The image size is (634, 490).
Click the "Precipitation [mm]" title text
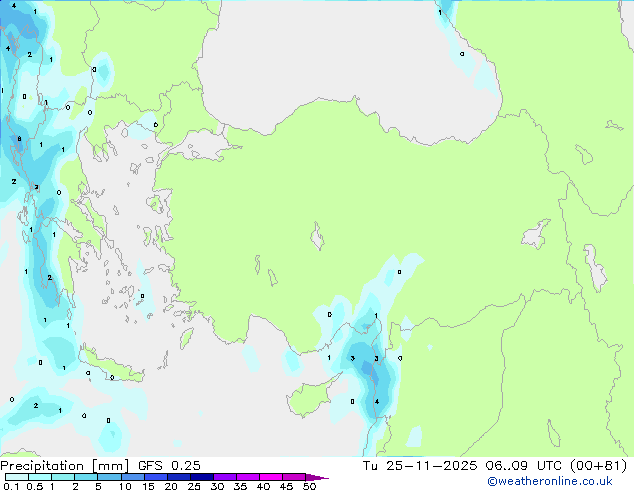pyautogui.click(x=64, y=466)
